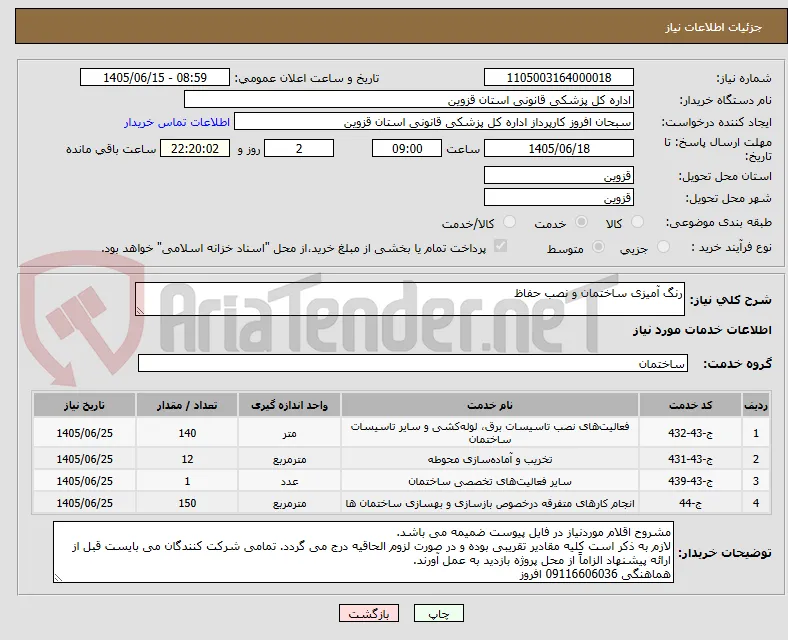Click the deadline hour field 09:00
The image size is (788, 640).
407,148
